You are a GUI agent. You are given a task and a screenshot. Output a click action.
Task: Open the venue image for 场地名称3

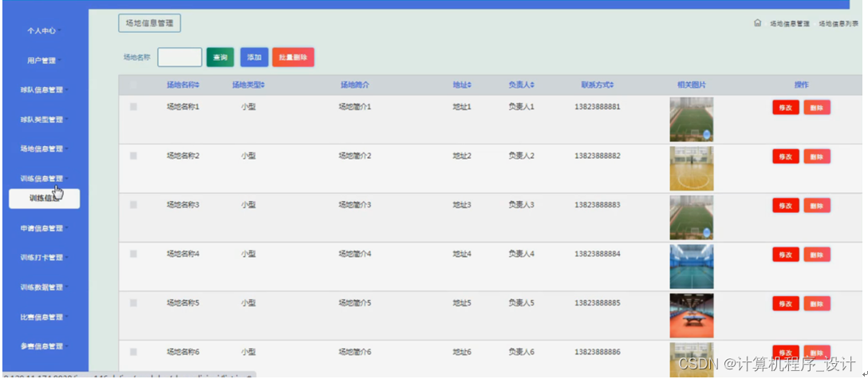[692, 218]
